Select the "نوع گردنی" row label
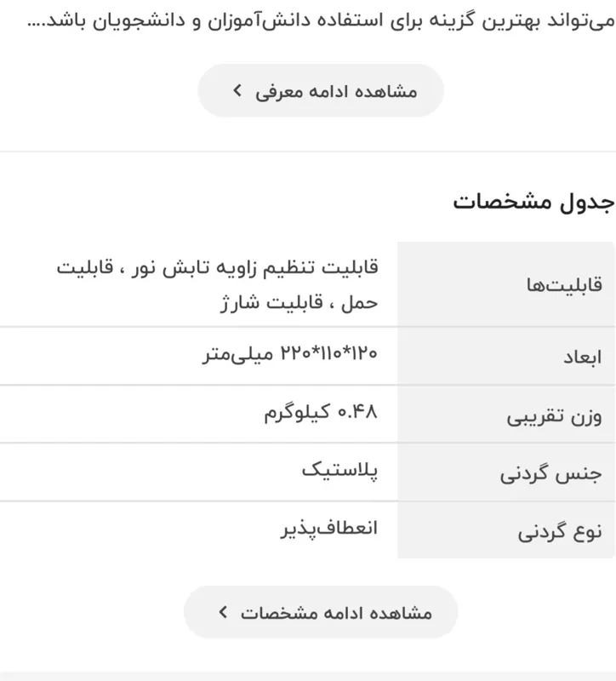Viewport: 616px width, 681px height. tap(560, 531)
